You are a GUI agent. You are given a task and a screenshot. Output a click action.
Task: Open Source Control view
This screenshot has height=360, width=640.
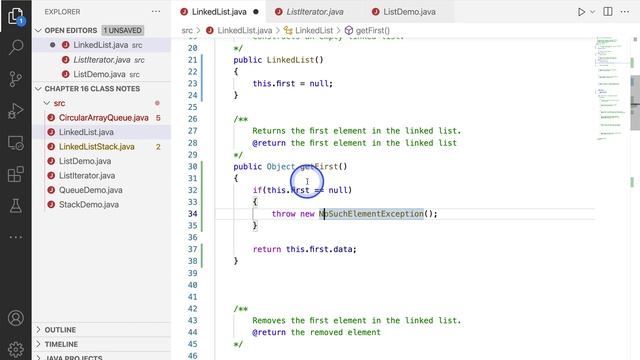point(16,79)
